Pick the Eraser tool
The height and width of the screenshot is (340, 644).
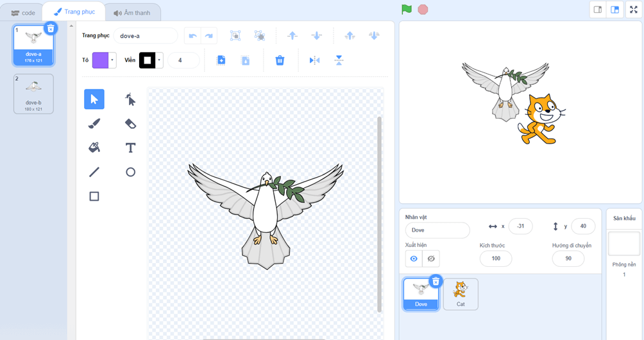click(x=130, y=123)
